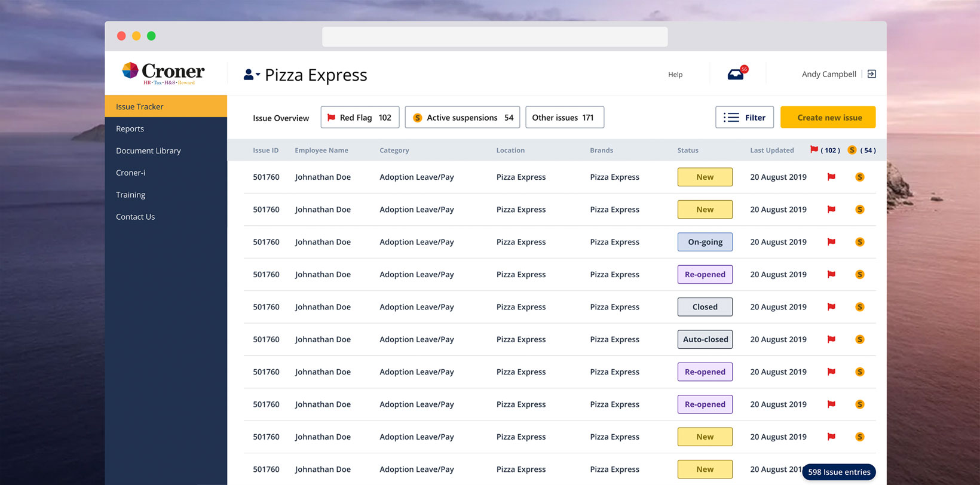
Task: Click the suspension S icon in the On-going row
Action: tap(860, 242)
